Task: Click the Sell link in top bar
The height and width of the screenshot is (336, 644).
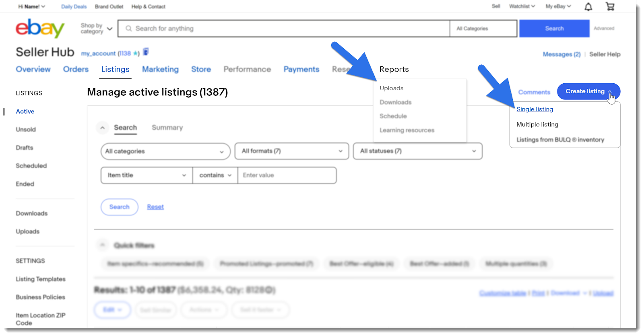Action: [496, 6]
